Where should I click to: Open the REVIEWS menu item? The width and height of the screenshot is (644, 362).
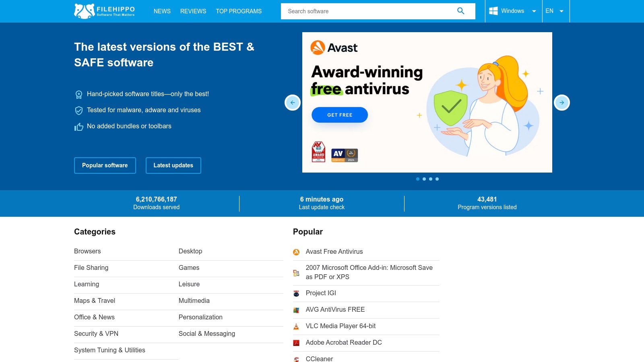coord(193,11)
